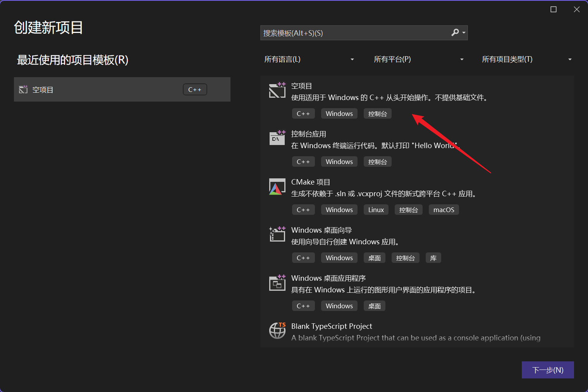Select the Blank TypeScript Project globe icon
The width and height of the screenshot is (588, 392).
point(277,331)
